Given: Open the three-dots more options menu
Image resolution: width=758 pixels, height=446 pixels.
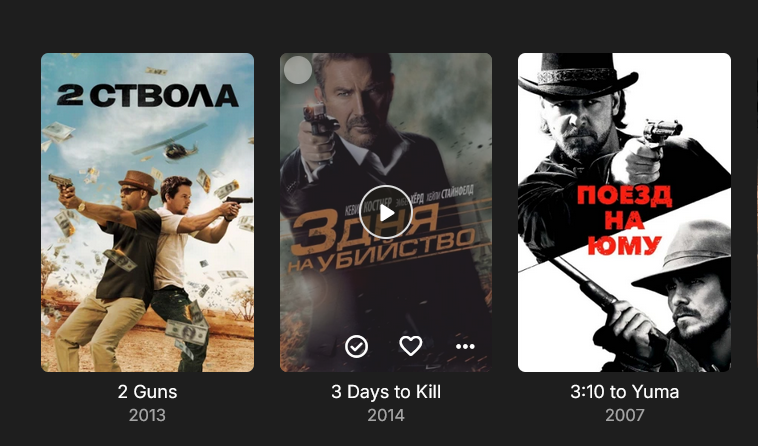Looking at the screenshot, I should [x=465, y=346].
